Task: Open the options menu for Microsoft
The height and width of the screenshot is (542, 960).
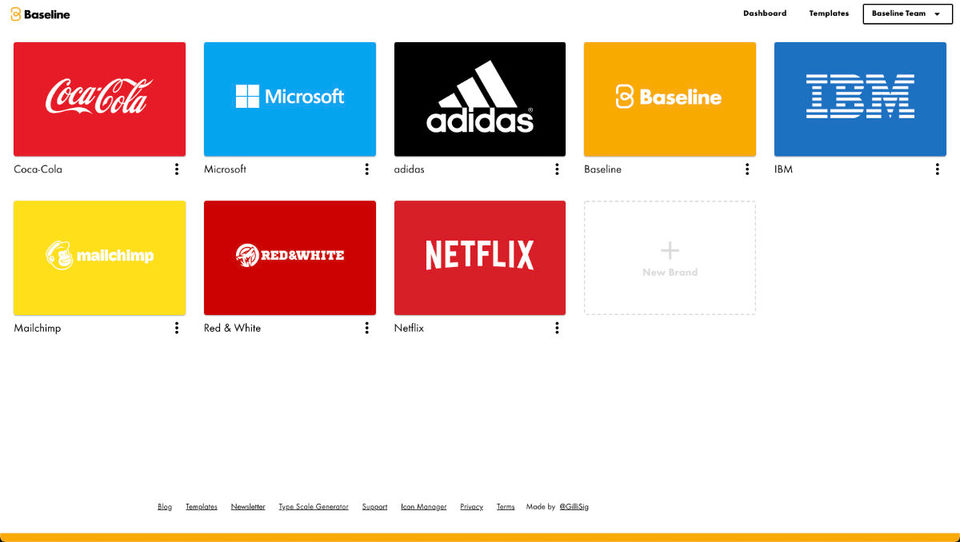Action: pyautogui.click(x=367, y=169)
